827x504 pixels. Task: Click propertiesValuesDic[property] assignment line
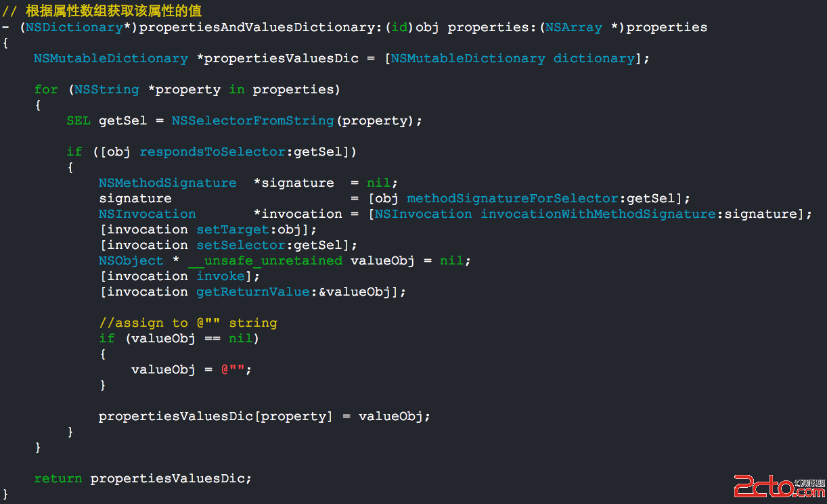(x=264, y=416)
